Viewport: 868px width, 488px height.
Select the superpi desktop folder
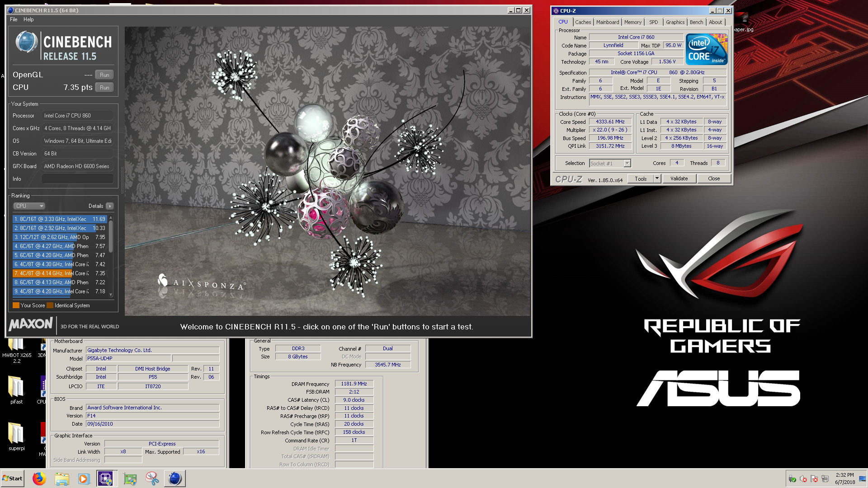click(16, 436)
